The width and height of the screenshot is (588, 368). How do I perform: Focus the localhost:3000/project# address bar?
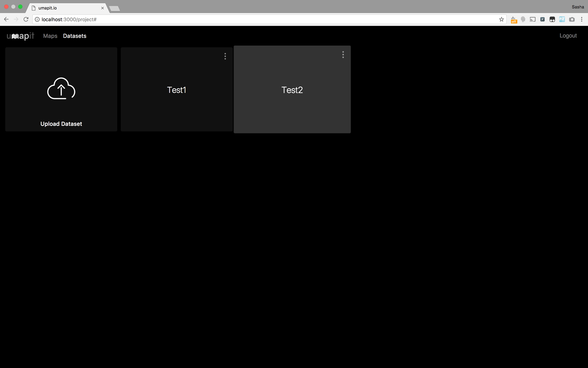pos(269,19)
